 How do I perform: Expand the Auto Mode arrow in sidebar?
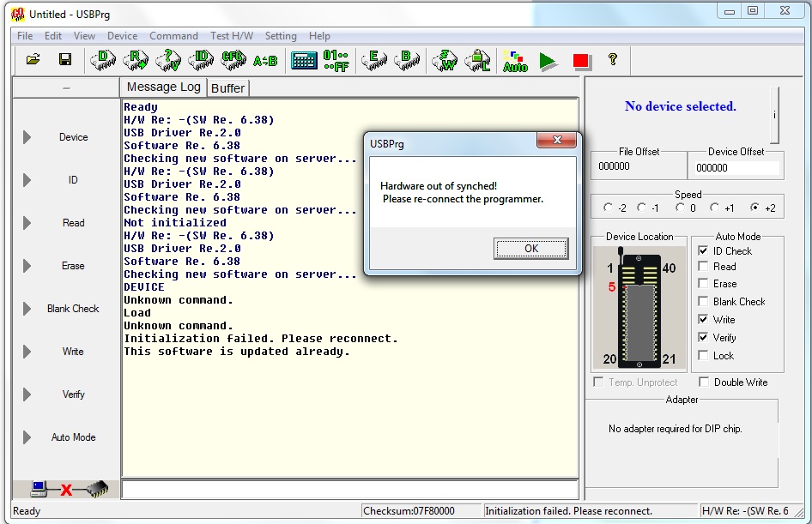point(27,437)
